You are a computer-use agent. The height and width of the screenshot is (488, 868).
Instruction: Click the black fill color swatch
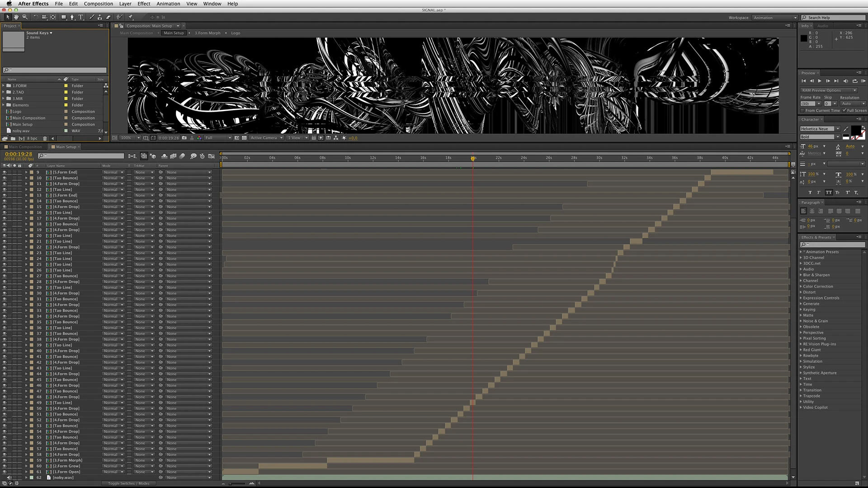855,130
